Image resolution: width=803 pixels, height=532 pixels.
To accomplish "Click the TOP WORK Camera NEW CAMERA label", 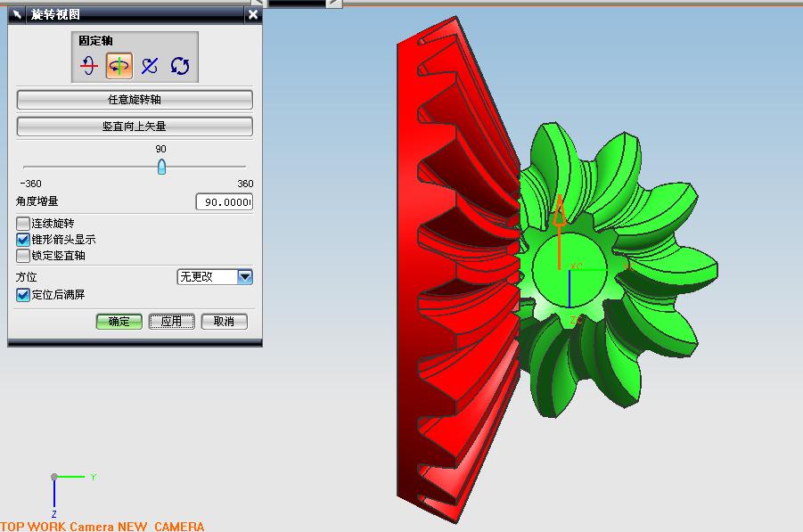I will 102,527.
